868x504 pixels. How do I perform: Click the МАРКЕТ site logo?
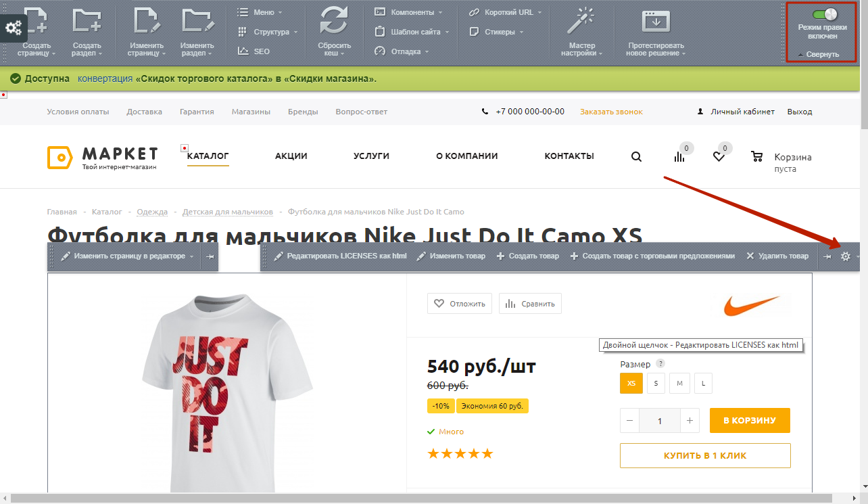103,158
